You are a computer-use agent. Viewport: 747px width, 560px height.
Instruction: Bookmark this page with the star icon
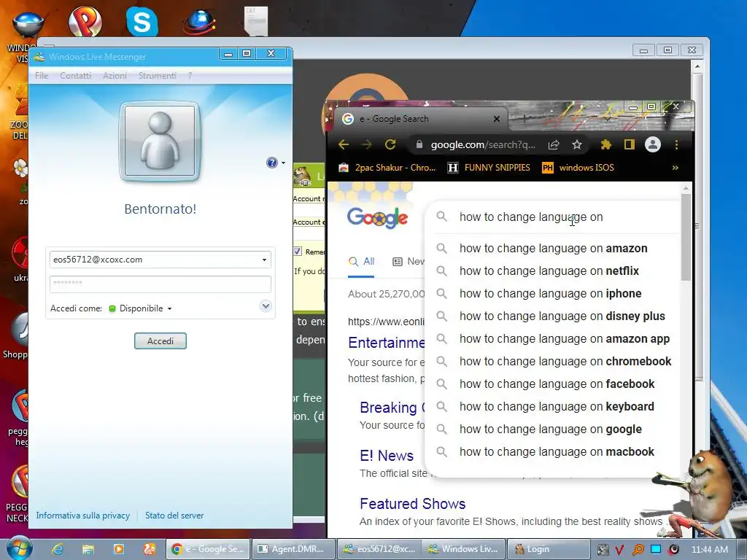(x=577, y=145)
